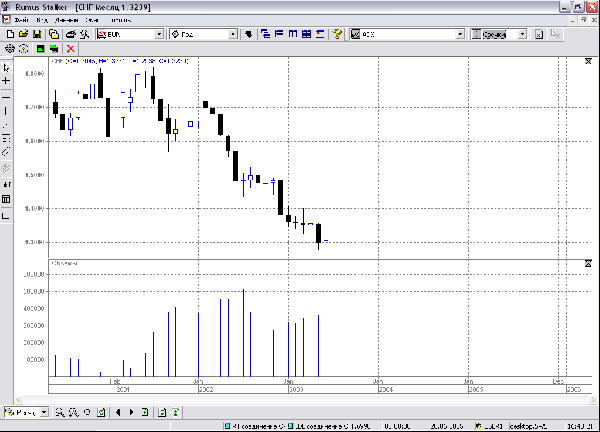Cascade the chart windows
This screenshot has width=600, height=432.
265,34
